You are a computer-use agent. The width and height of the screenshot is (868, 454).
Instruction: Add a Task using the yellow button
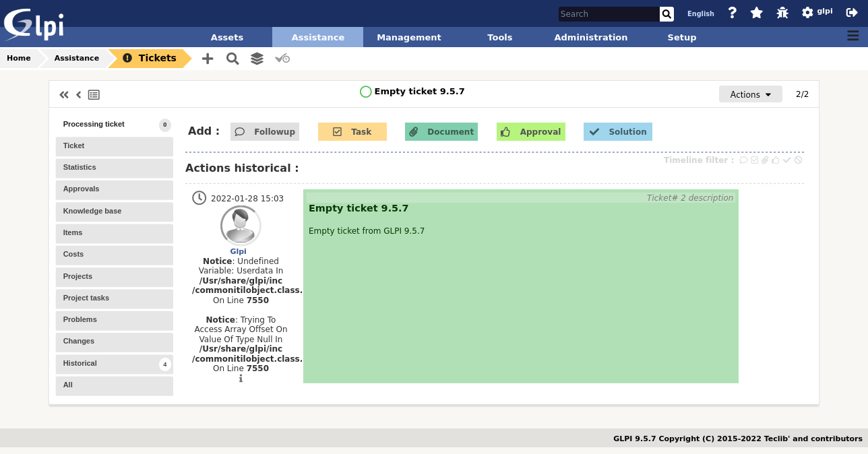[x=352, y=131]
